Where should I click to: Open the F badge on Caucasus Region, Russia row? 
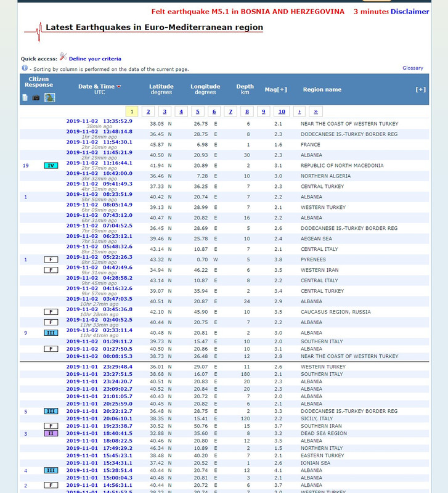point(51,312)
